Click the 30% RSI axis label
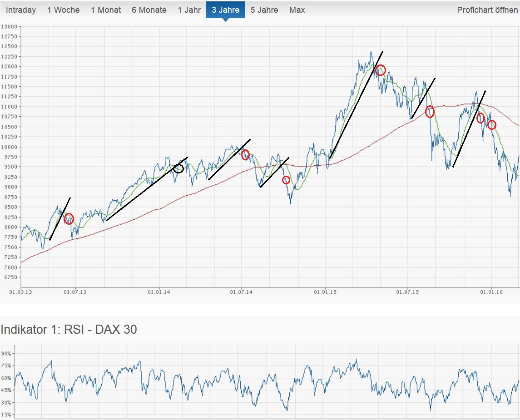 pos(6,402)
